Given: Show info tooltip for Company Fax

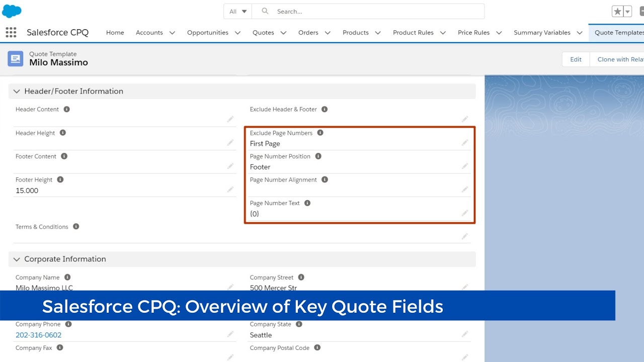Looking at the screenshot, I should pos(60,347).
